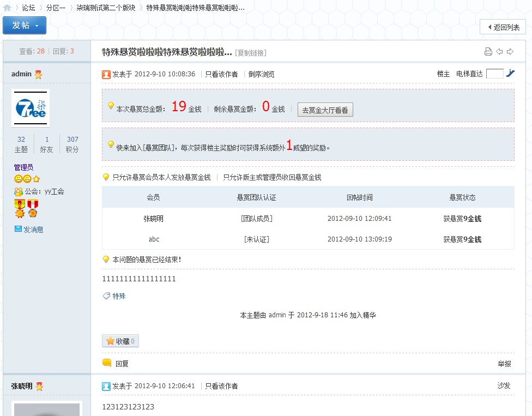Viewport: 532px width, 416px height.
Task: Click the home icon in the breadcrumb
Action: pos(7,8)
